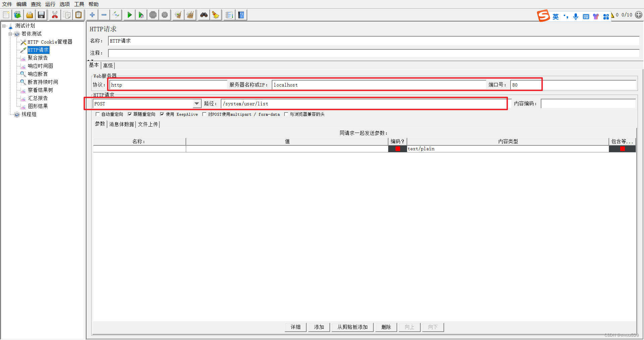The width and height of the screenshot is (644, 340).
Task: Click the Search binoculars icon
Action: (204, 15)
